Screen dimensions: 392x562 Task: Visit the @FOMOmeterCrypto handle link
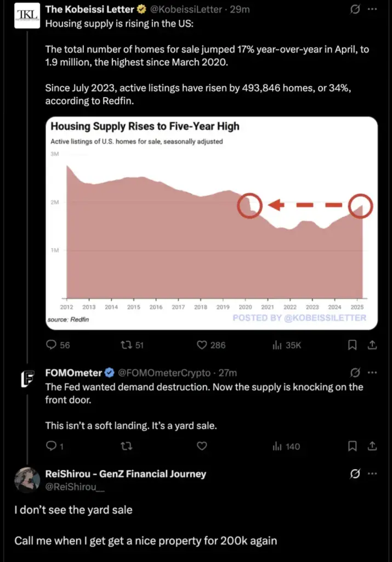[164, 373]
